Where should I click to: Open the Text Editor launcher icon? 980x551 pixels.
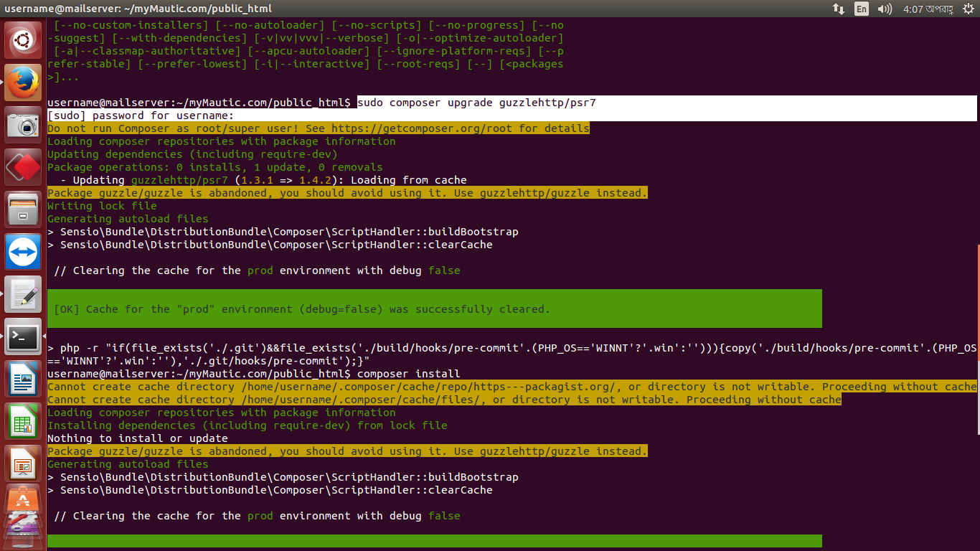point(24,294)
